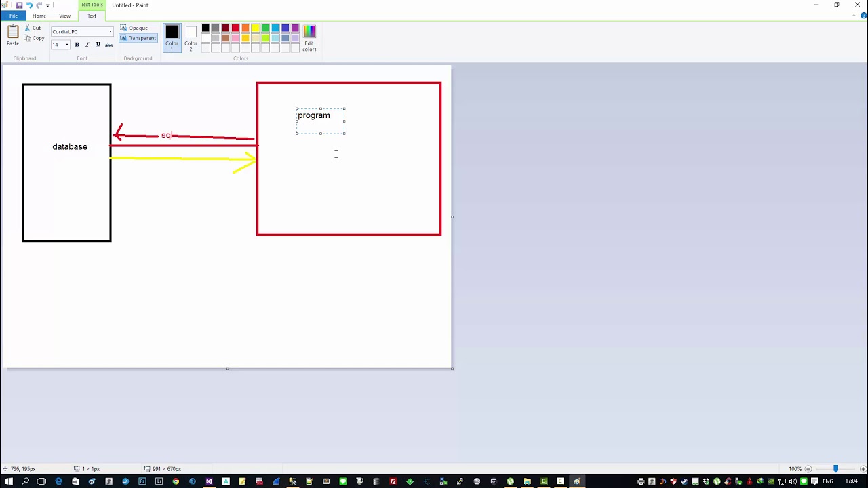
Task: Pick the brown color swatch
Action: [x=225, y=38]
